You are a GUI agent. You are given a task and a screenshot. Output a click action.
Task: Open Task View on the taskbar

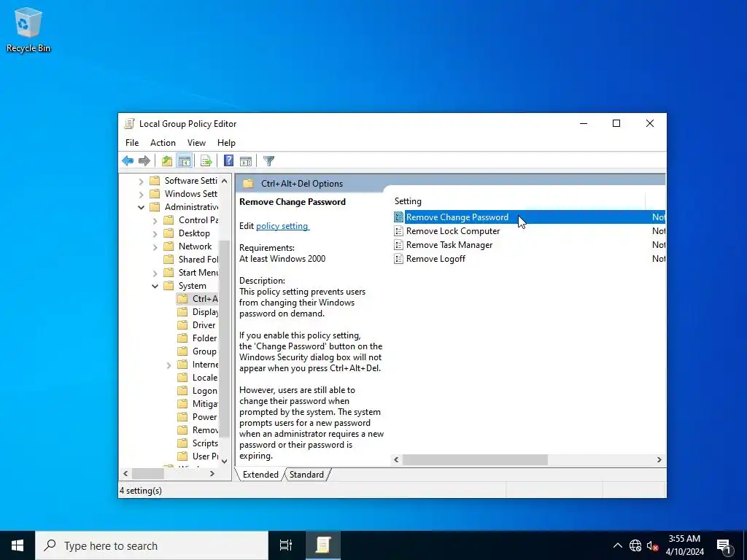[x=286, y=545]
